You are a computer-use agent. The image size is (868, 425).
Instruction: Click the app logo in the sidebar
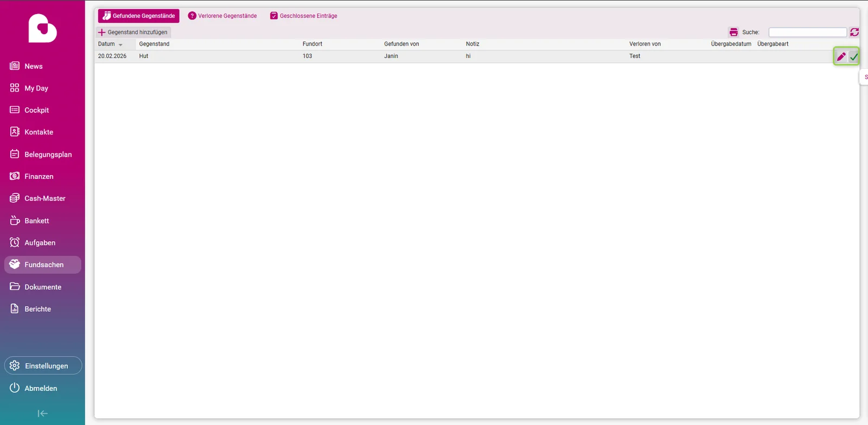pyautogui.click(x=42, y=28)
